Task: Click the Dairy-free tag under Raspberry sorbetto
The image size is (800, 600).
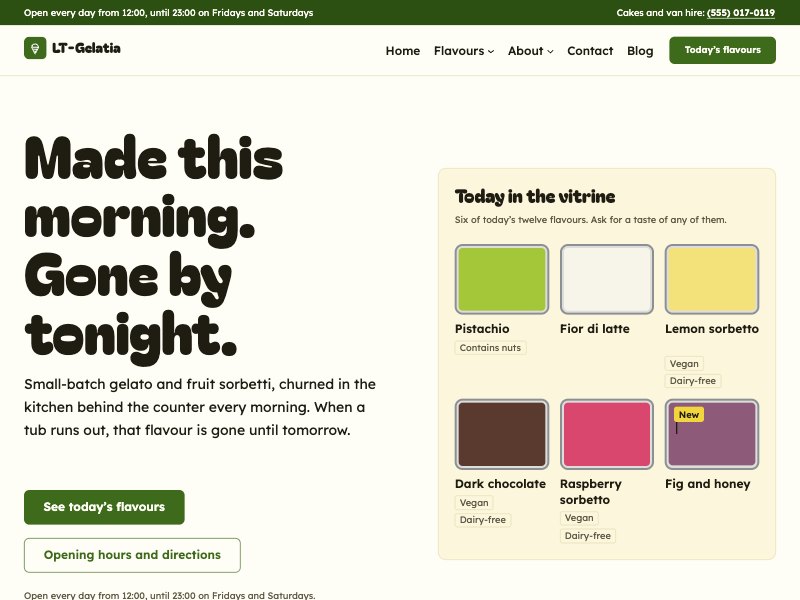Action: [x=588, y=536]
